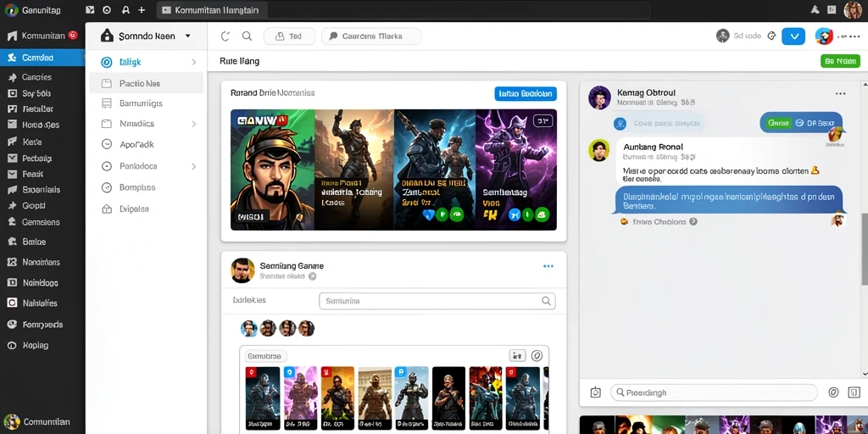Click the search magnifier icon in toolbar
Image resolution: width=868 pixels, height=434 pixels.
[247, 36]
